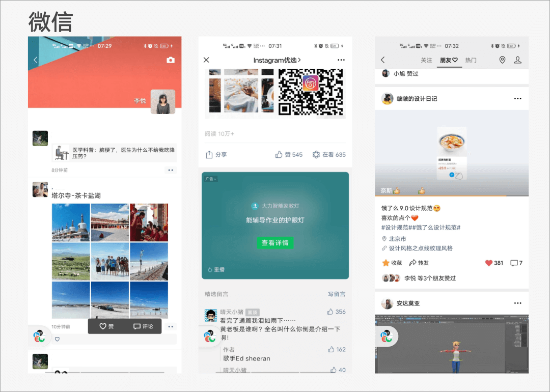The height and width of the screenshot is (392, 550).
Task: Switch to the 热门 tab
Action: pos(471,60)
